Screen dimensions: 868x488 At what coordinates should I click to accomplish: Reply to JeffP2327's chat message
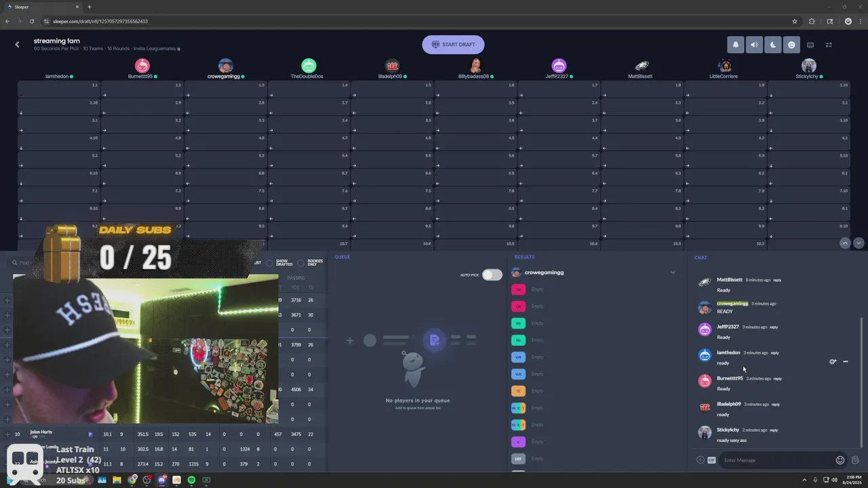coord(774,327)
